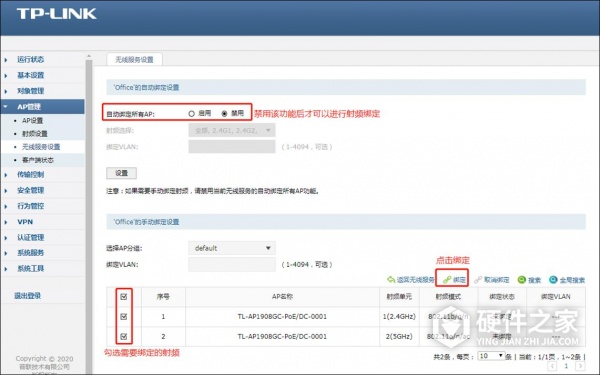This screenshot has height=375, width=600.
Task: Expand 系统工具 in the sidebar
Action: 30,269
